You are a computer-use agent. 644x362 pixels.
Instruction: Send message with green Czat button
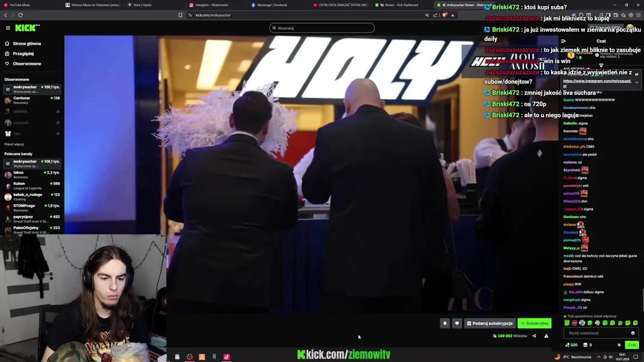632,345
